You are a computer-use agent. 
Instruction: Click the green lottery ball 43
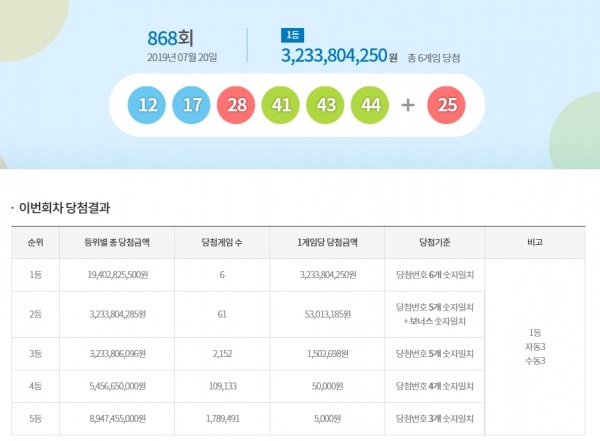coord(325,105)
